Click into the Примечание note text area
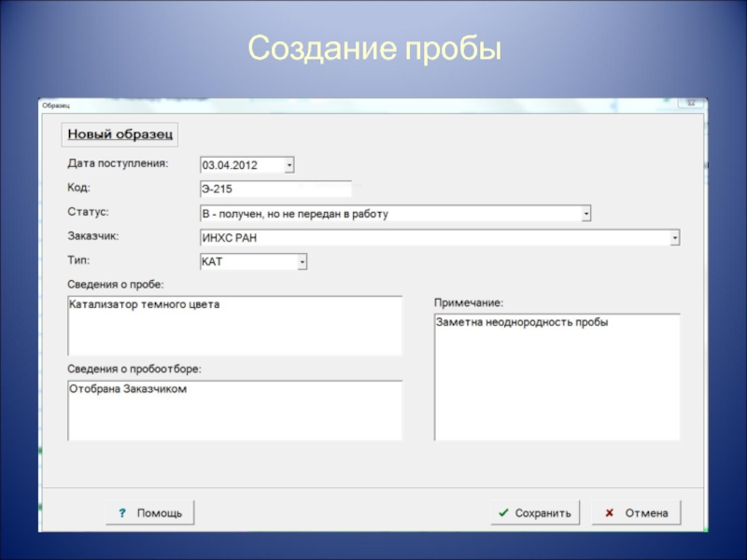This screenshot has height=560, width=747. (557, 376)
